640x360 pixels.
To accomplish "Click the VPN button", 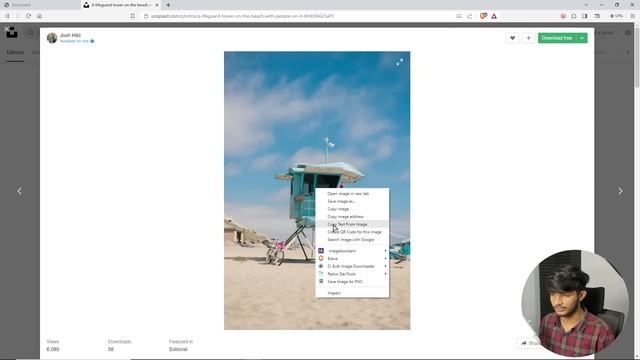I will click(x=616, y=16).
